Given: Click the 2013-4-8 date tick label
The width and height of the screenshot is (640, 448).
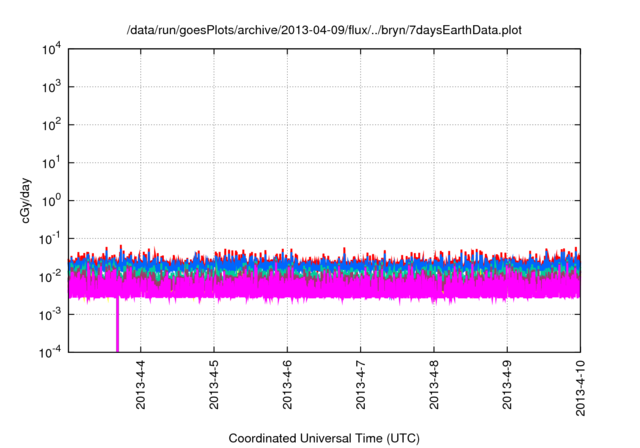Looking at the screenshot, I should pos(434,385).
